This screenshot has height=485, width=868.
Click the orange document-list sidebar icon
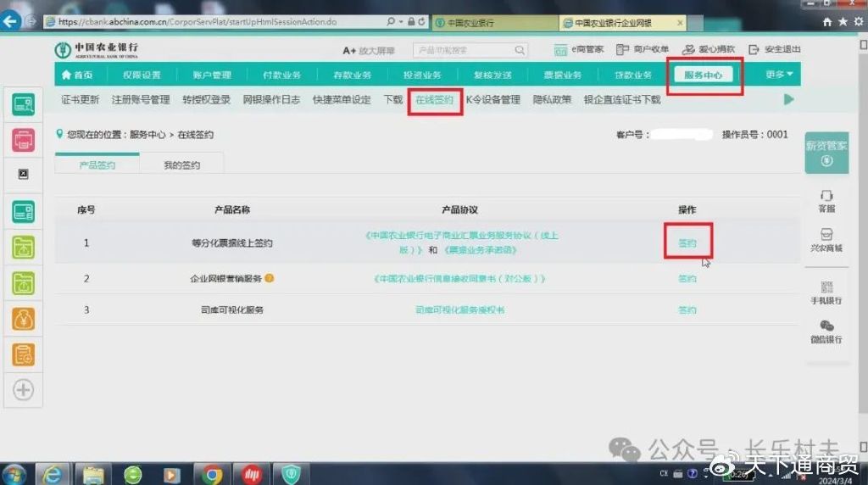point(23,354)
